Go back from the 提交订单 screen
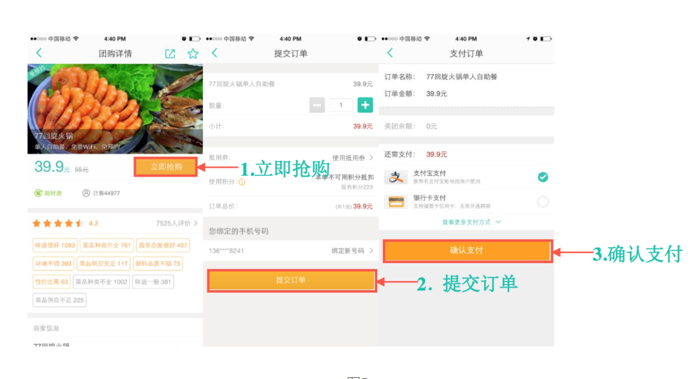The height and width of the screenshot is (379, 698). pos(214,53)
